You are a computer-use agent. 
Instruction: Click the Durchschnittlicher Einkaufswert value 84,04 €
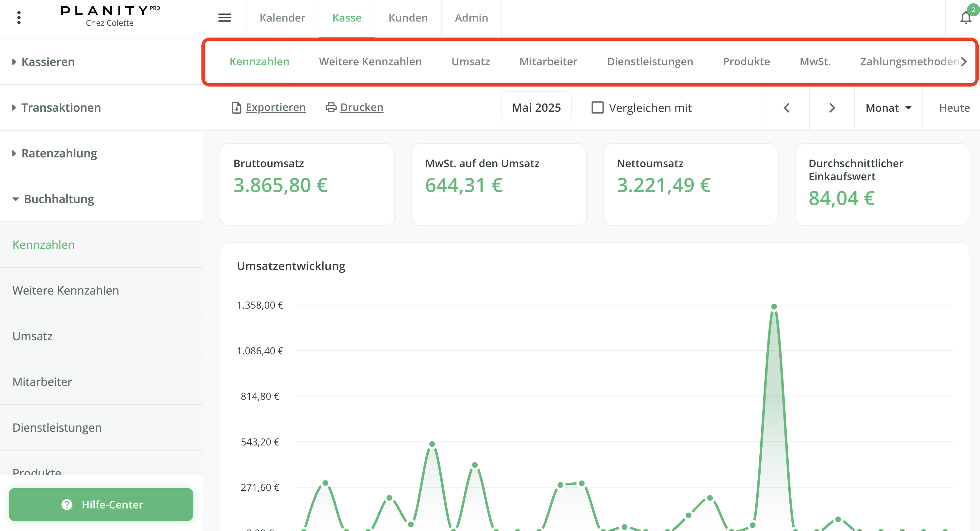coord(842,198)
